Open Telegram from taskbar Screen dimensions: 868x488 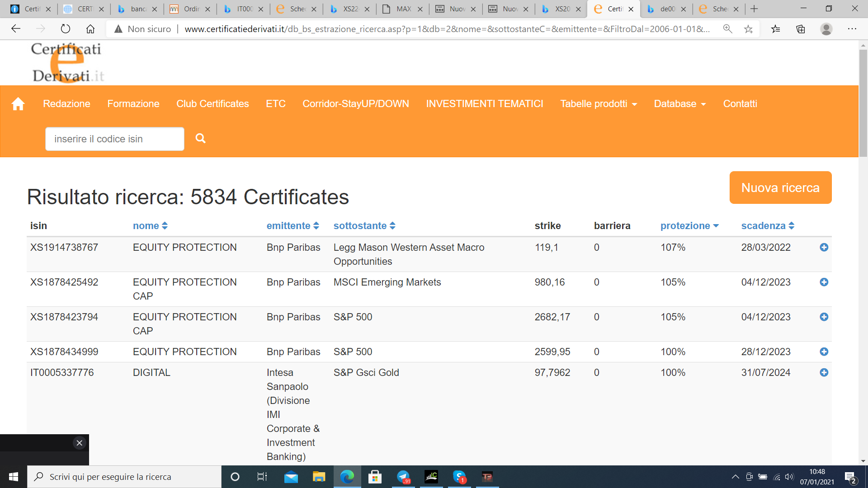[403, 477]
